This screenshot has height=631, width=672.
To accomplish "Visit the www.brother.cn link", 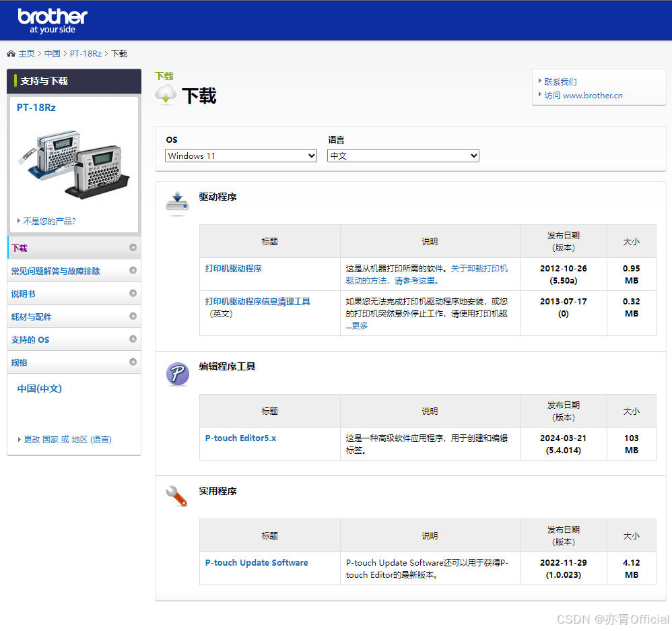I will coord(583,96).
